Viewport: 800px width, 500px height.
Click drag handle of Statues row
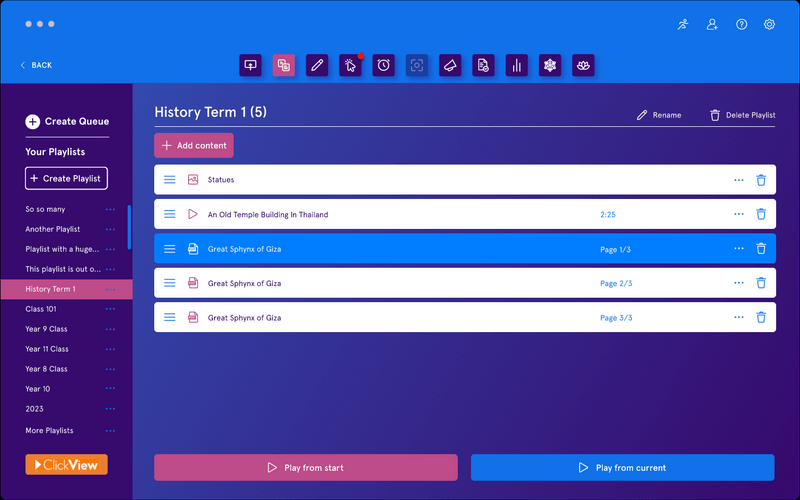[169, 180]
